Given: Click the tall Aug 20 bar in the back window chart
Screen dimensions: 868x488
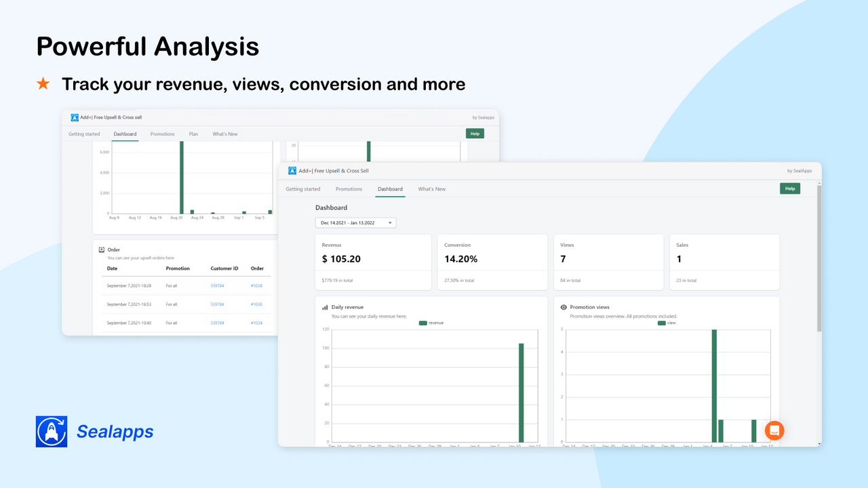Looking at the screenshot, I should [x=182, y=178].
